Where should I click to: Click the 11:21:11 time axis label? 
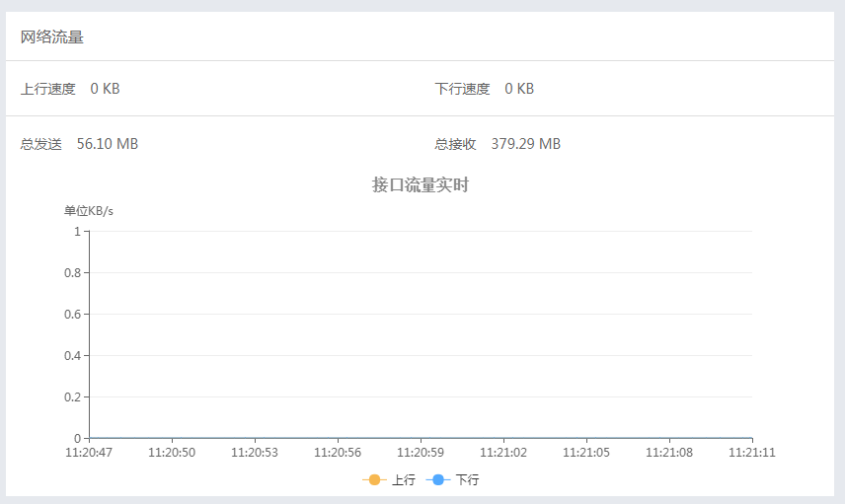coord(752,453)
